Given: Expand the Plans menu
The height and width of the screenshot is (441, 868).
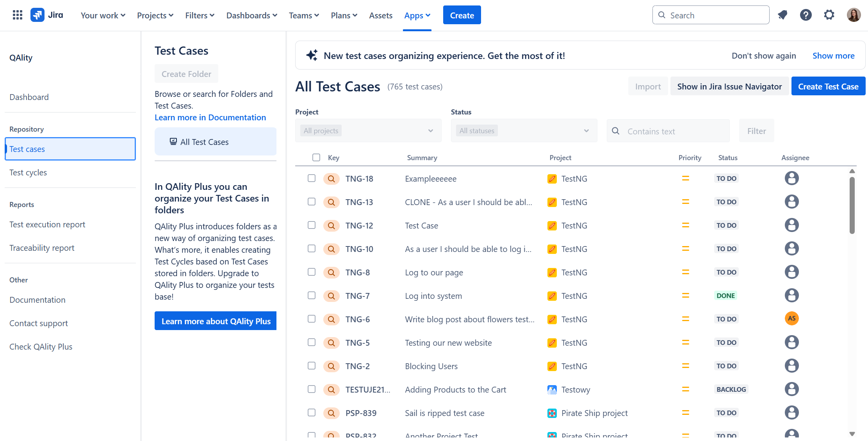Looking at the screenshot, I should tap(344, 15).
